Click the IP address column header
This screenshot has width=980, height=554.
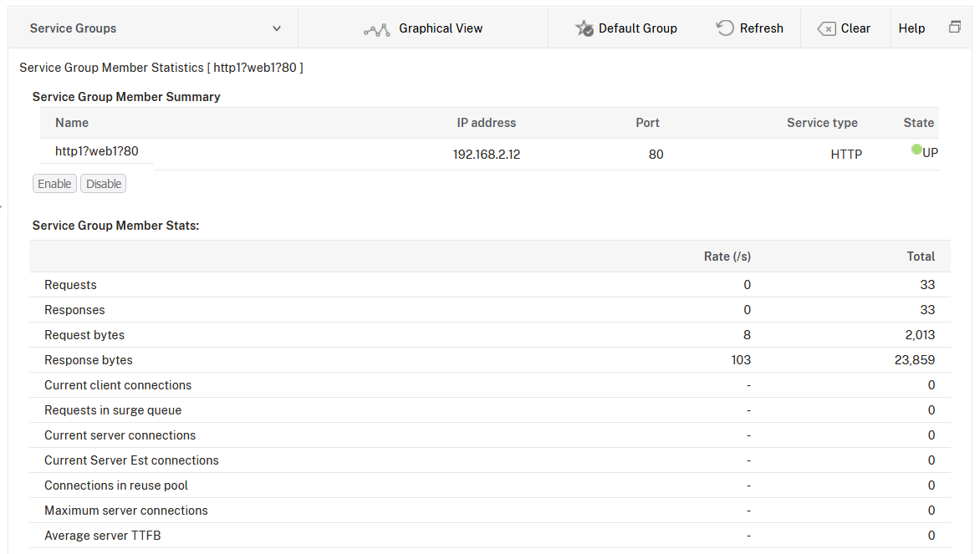coord(486,123)
